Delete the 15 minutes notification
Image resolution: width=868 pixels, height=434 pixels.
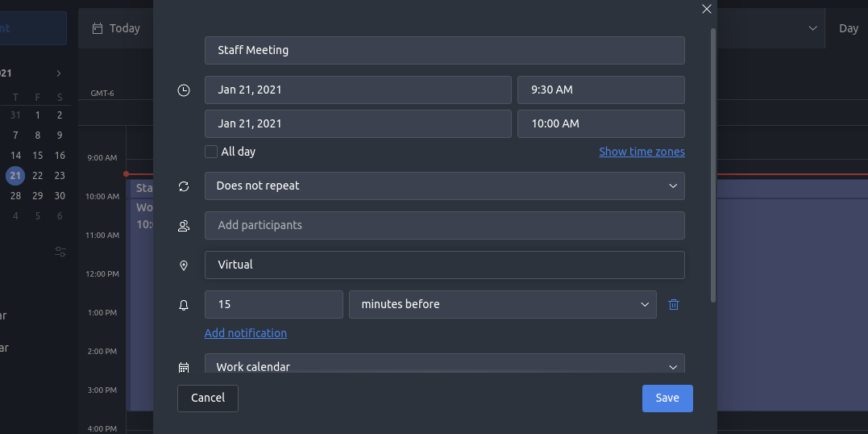coord(674,305)
